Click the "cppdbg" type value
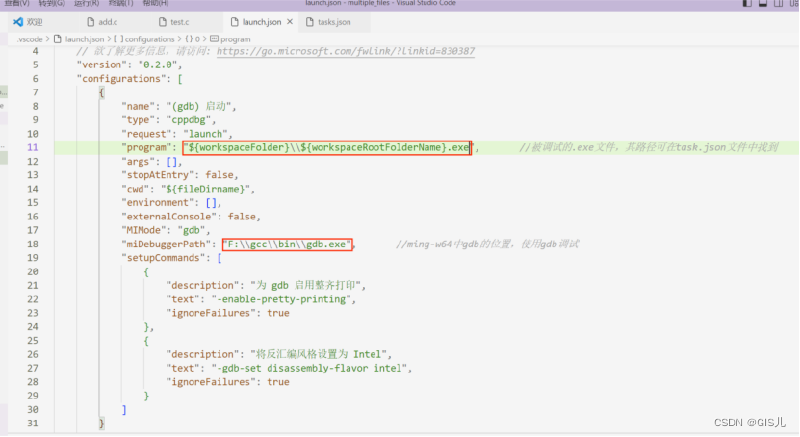Viewport: 800px width, 437px height. pyautogui.click(x=189, y=120)
